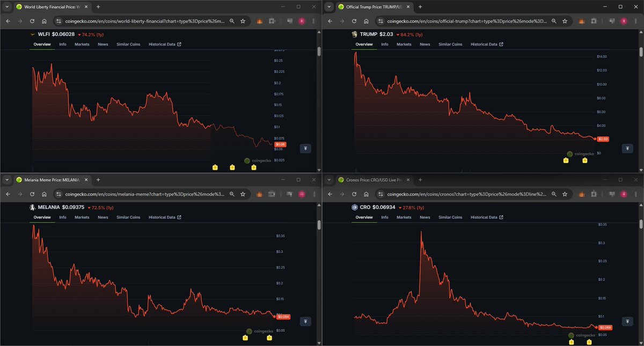Viewport: 644px width, 346px height.
Task: Open the Chrome menu in the Official Trump window
Action: [635, 21]
